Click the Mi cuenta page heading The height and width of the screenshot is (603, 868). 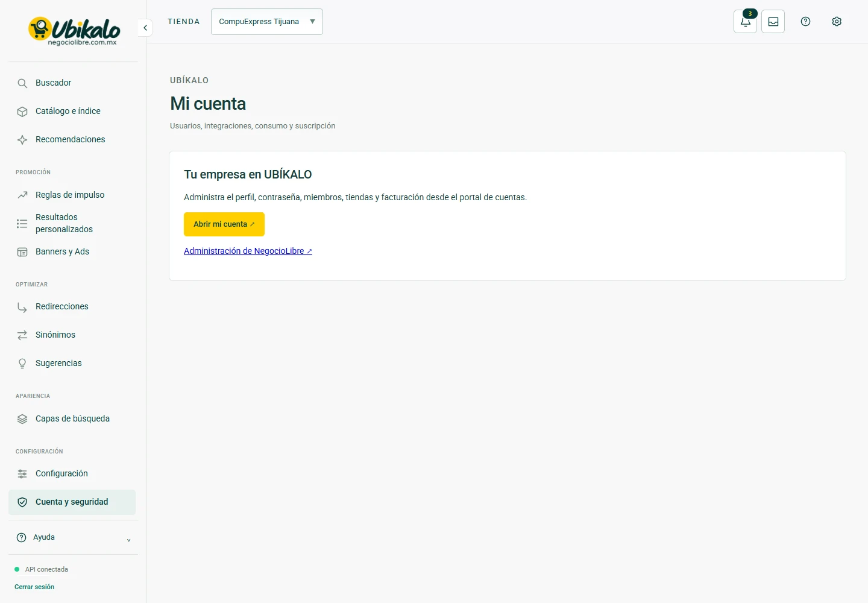click(x=208, y=104)
